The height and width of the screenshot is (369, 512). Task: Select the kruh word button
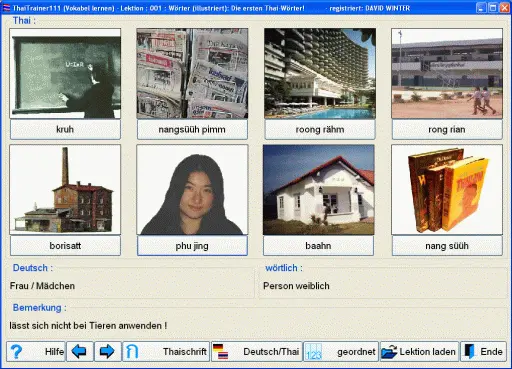tap(65, 129)
